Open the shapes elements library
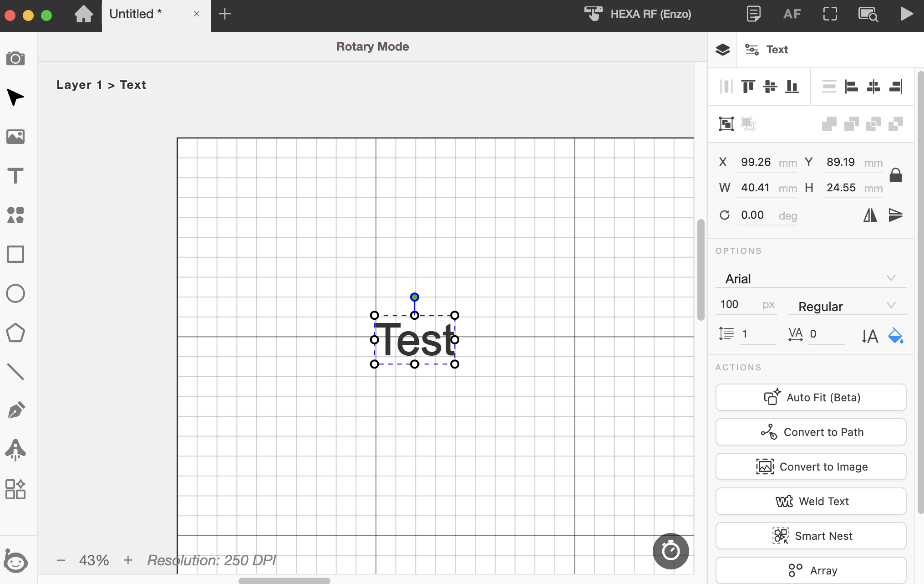 click(x=15, y=215)
